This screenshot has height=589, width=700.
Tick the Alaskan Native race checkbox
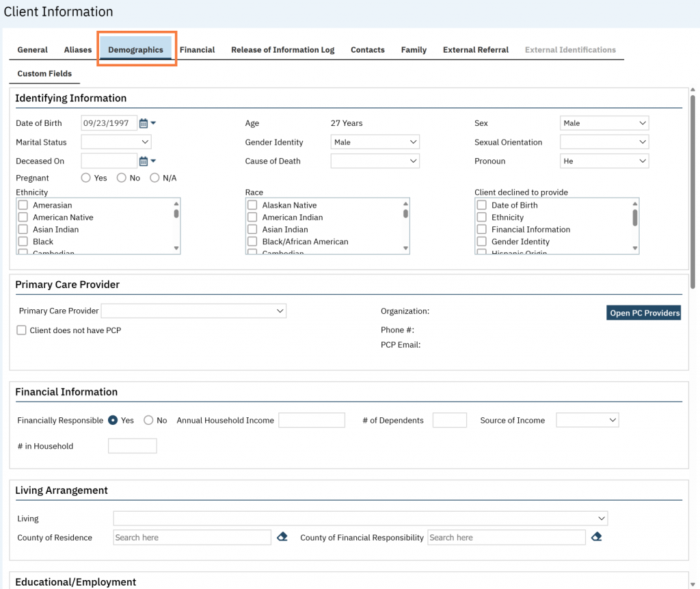tap(252, 205)
